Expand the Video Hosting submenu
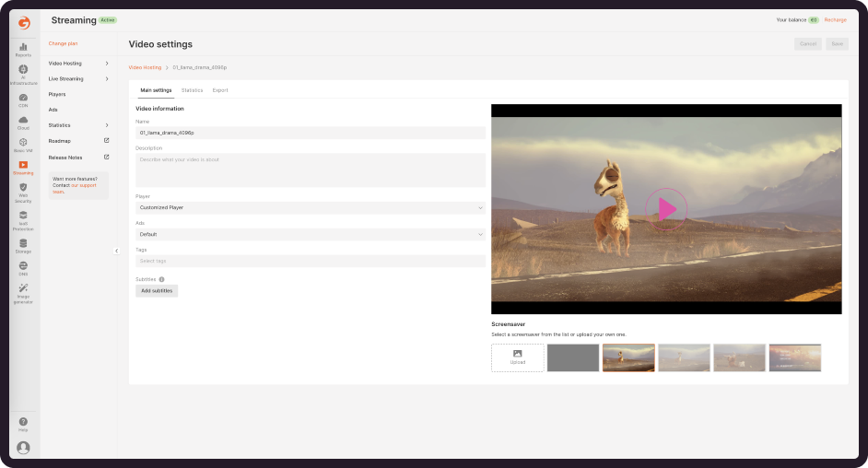 pos(107,64)
